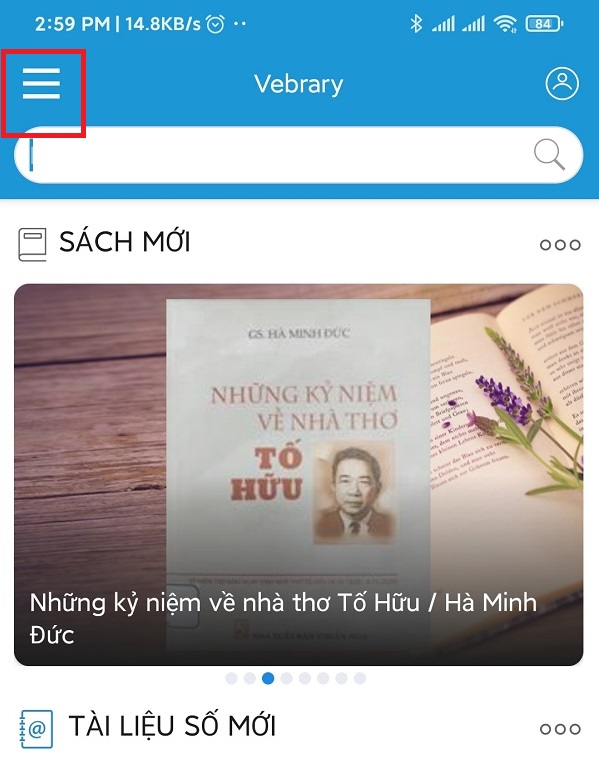
Task: Select the last carousel page dot
Action: tap(360, 678)
